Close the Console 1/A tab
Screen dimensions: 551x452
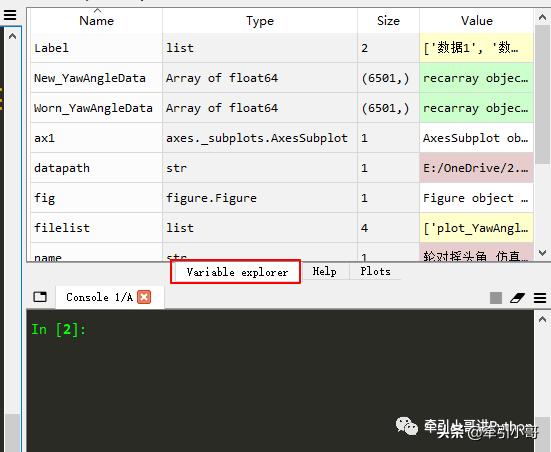tap(144, 297)
